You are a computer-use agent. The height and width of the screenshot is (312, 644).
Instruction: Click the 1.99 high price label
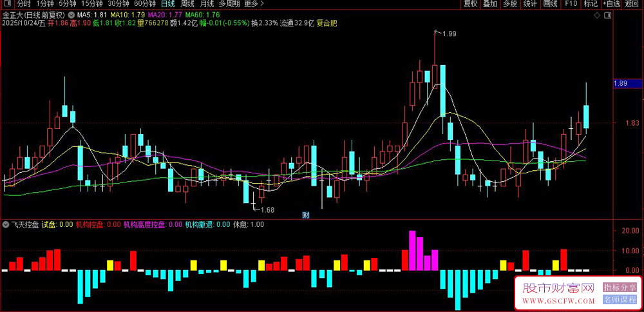pos(450,34)
